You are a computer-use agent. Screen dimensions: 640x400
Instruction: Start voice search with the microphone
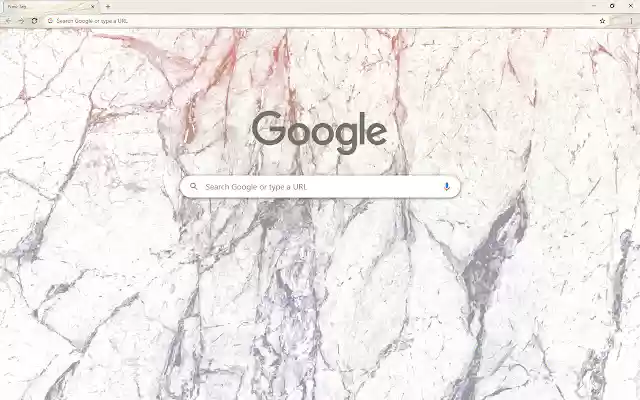[447, 187]
